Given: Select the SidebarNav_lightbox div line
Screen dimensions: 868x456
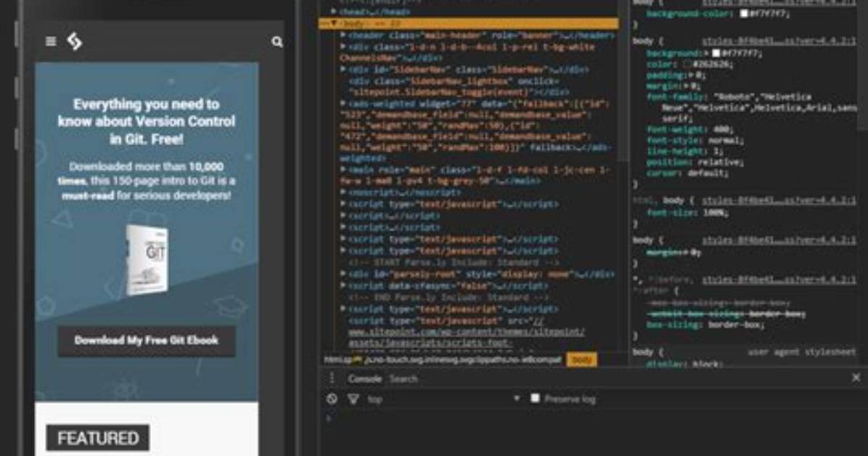Looking at the screenshot, I should tap(459, 86).
